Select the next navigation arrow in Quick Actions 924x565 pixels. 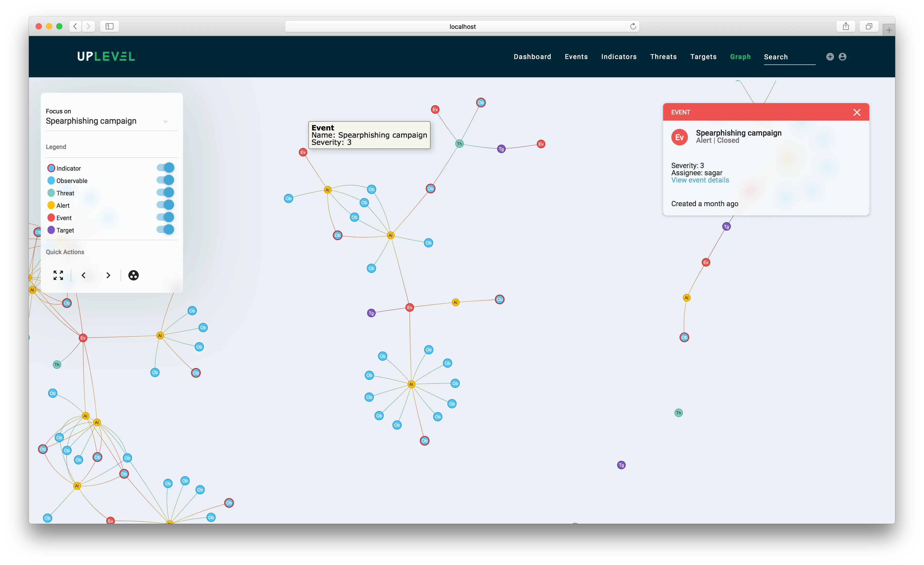point(108,275)
